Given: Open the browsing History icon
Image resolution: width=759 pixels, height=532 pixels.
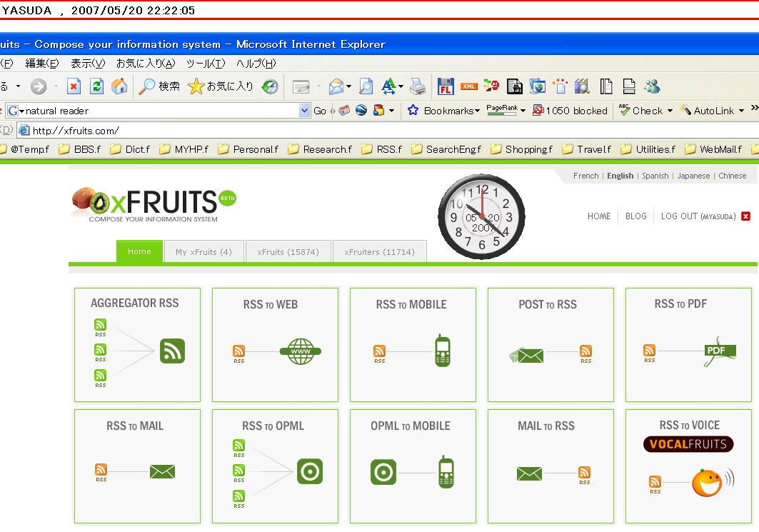Looking at the screenshot, I should tap(270, 86).
